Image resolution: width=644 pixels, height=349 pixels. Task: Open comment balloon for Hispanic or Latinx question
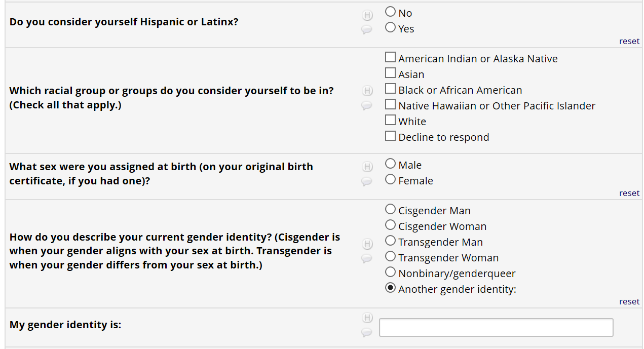click(x=367, y=29)
